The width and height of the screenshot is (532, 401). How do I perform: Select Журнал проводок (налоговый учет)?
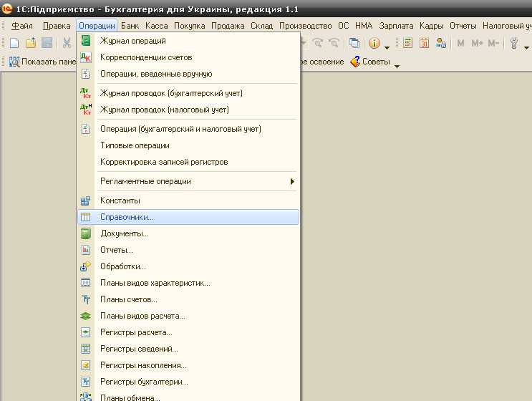click(165, 110)
